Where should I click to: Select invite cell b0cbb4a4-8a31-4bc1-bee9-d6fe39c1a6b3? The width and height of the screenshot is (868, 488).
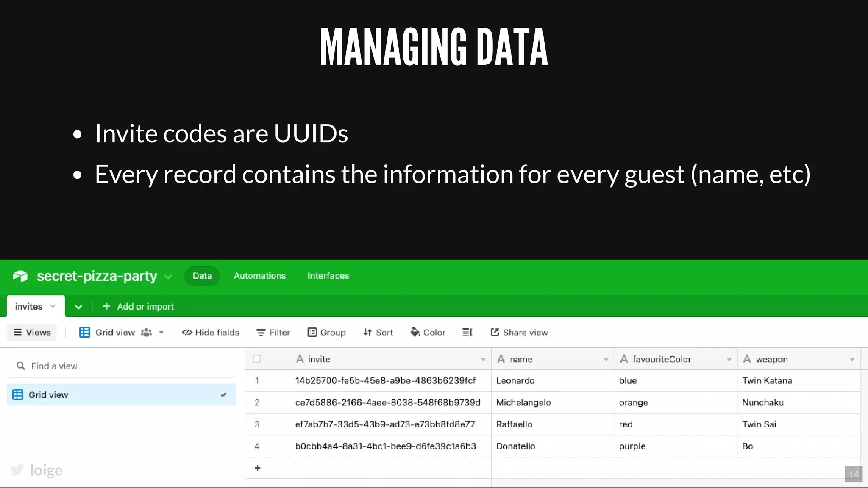point(386,446)
